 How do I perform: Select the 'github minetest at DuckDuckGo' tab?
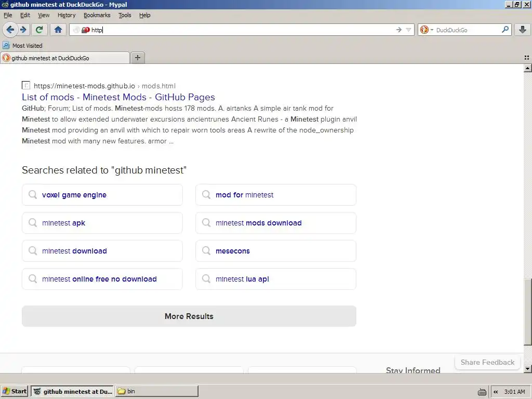click(x=65, y=58)
